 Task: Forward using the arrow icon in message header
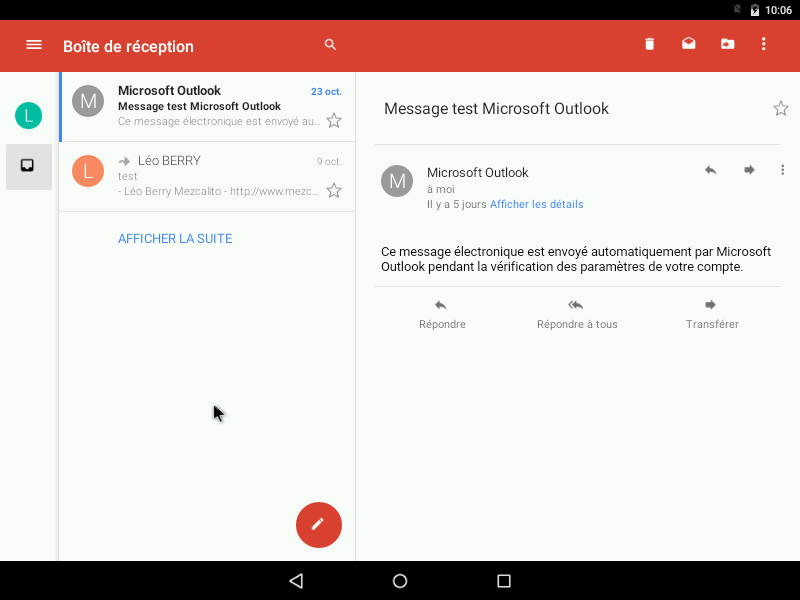pyautogui.click(x=748, y=170)
